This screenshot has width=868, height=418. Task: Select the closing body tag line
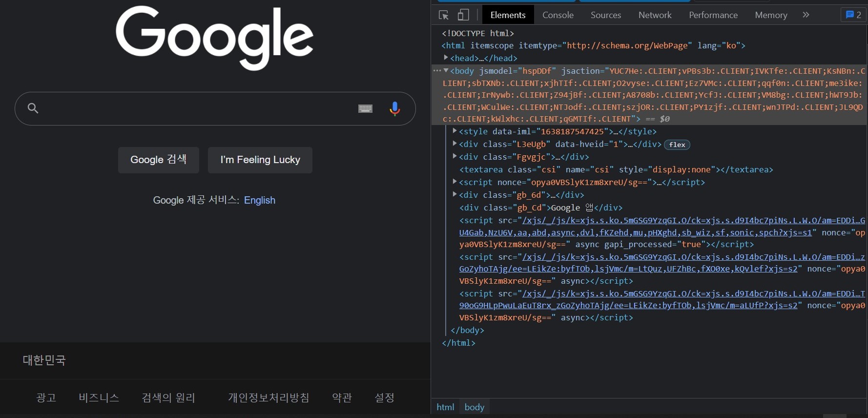click(x=468, y=330)
